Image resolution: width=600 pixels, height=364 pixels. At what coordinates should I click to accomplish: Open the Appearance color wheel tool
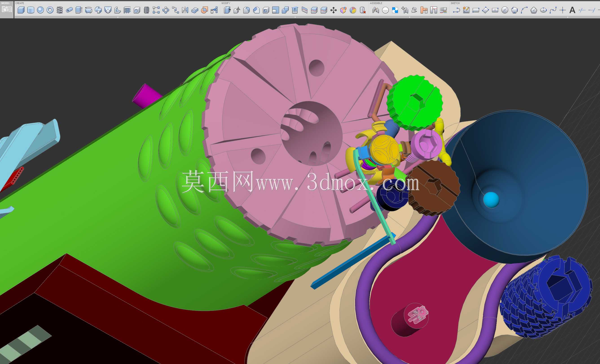[353, 10]
